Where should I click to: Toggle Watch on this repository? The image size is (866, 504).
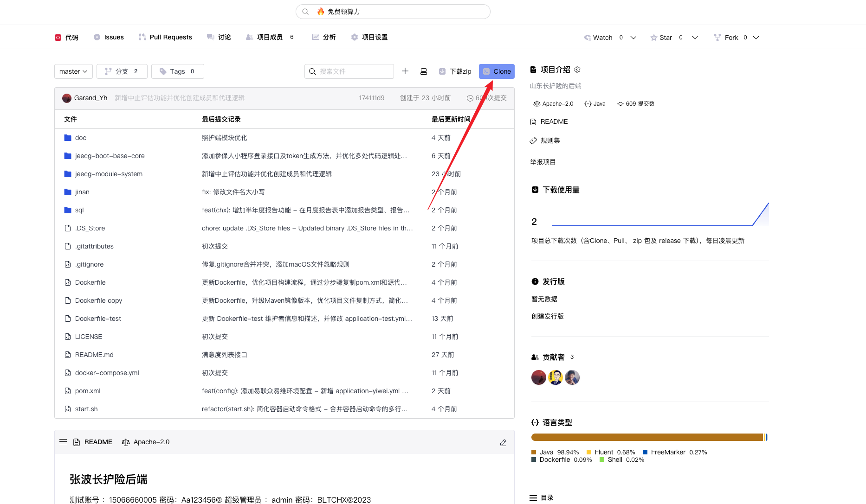pos(599,37)
